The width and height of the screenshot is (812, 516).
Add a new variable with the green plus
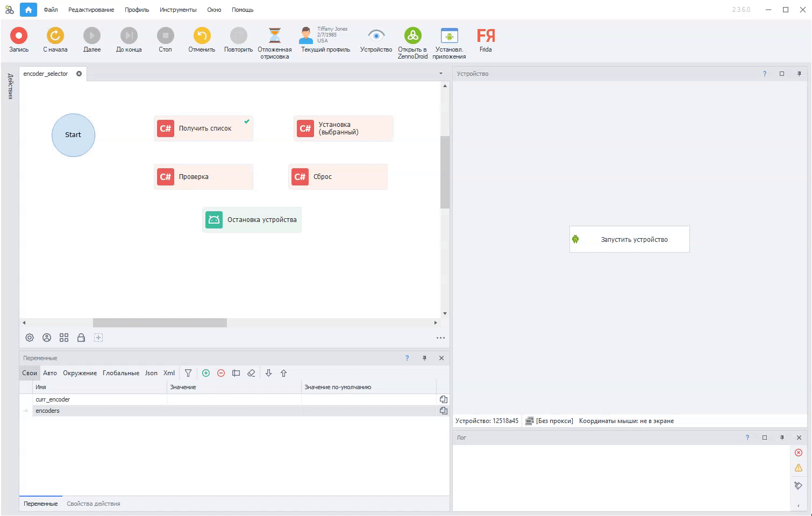point(206,372)
